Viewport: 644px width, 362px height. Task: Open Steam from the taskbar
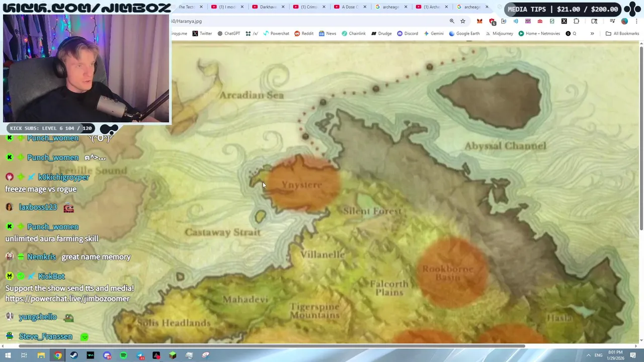pos(74,355)
